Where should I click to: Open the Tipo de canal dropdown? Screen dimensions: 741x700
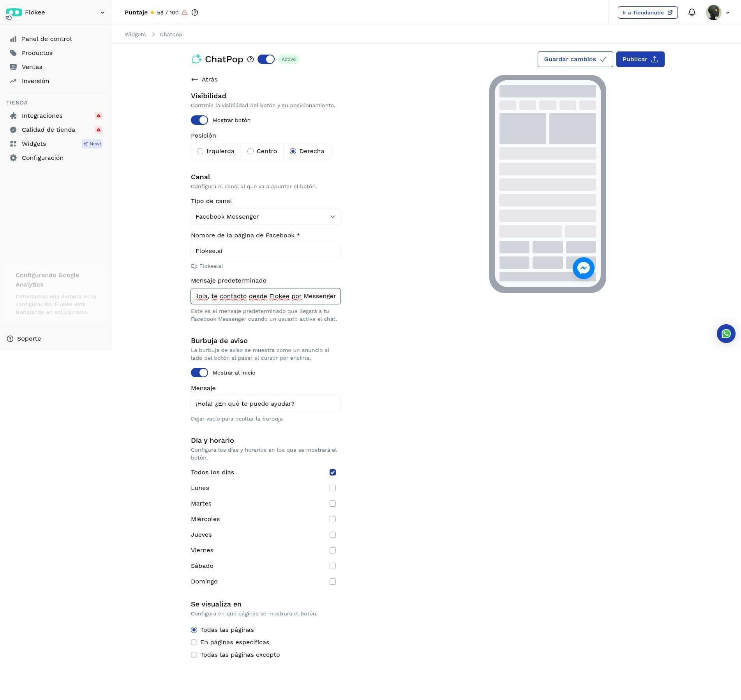tap(265, 217)
